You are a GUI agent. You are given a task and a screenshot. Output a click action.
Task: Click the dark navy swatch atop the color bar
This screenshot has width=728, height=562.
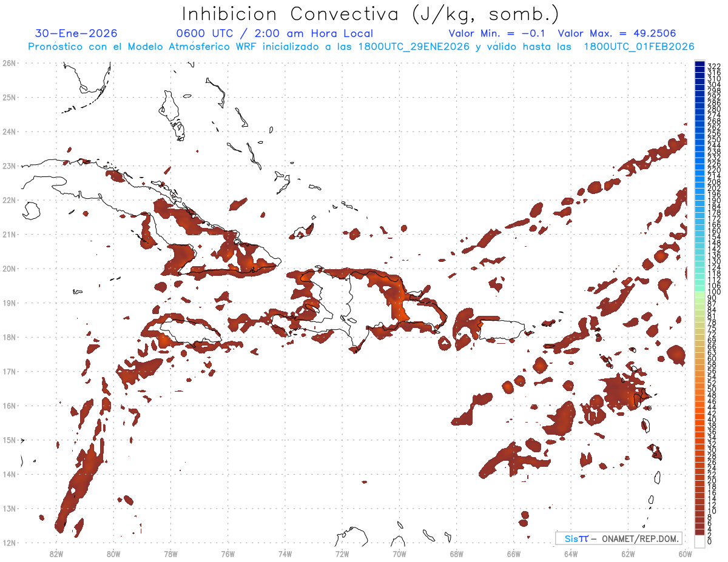699,64
